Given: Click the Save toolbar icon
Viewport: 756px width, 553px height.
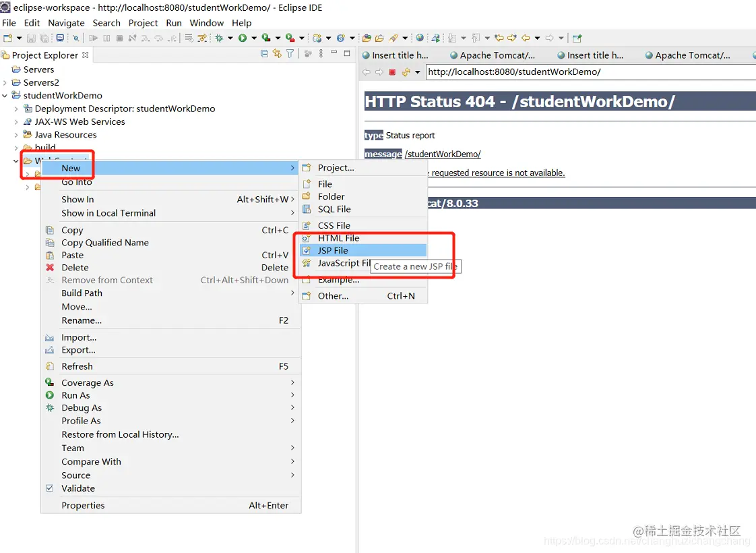Looking at the screenshot, I should pyautogui.click(x=31, y=38).
